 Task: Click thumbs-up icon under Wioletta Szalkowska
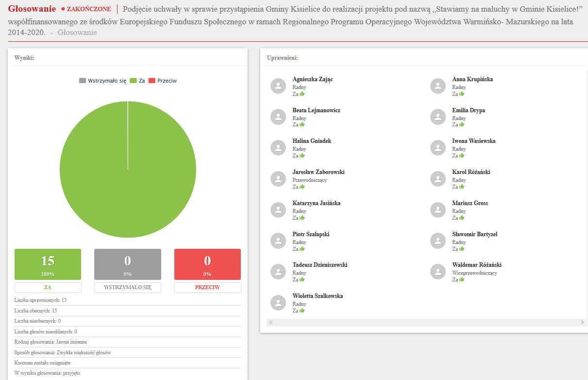point(302,311)
